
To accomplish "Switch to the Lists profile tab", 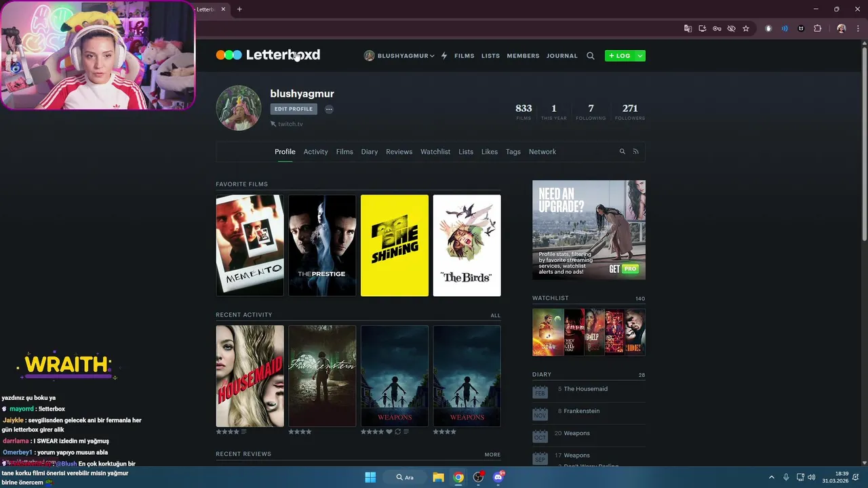I will tap(466, 152).
